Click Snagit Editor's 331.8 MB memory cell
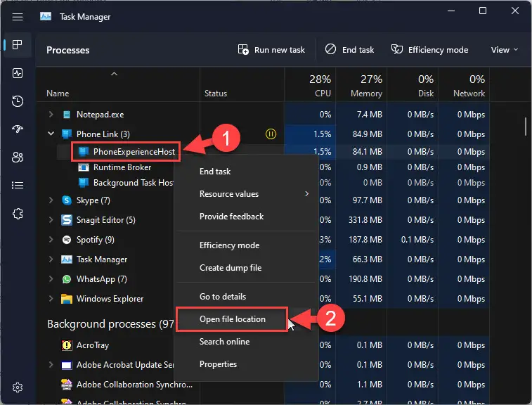This screenshot has width=532, height=405. pos(361,220)
